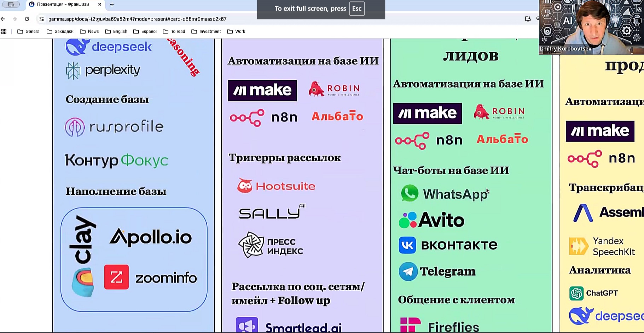This screenshot has width=644, height=333.
Task: Click the colorful clay blob icon
Action: click(x=83, y=282)
